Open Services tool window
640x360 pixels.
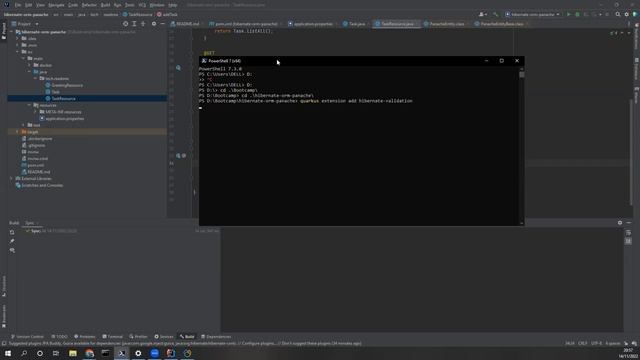164,337
